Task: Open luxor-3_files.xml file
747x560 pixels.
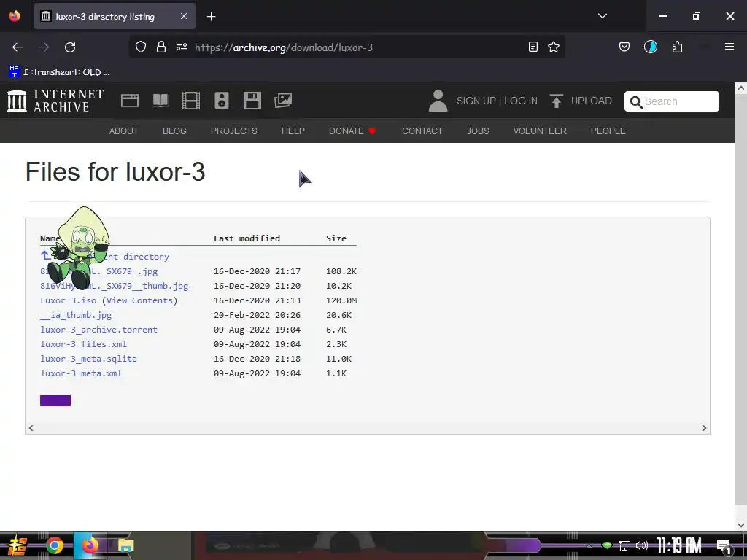Action: tap(83, 344)
